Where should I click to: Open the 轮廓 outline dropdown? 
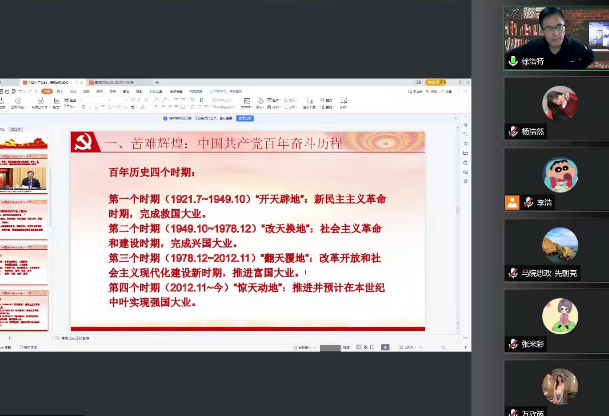(290, 106)
